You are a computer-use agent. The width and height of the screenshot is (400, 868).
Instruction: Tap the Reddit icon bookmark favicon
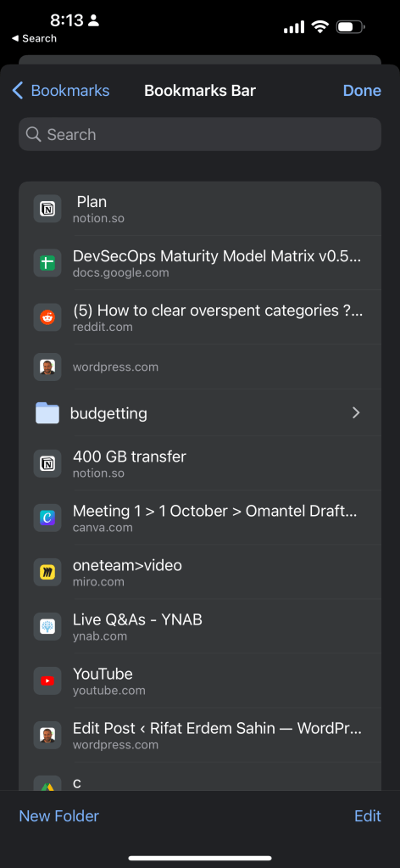47,317
